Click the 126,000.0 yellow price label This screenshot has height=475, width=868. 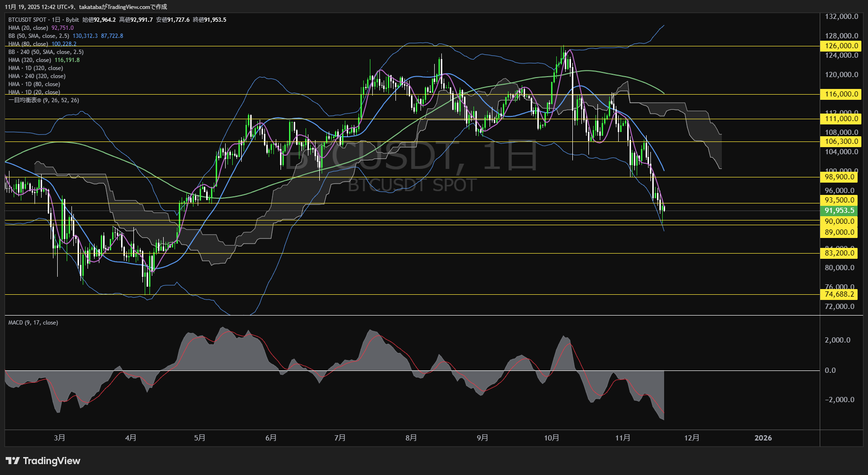pyautogui.click(x=840, y=46)
